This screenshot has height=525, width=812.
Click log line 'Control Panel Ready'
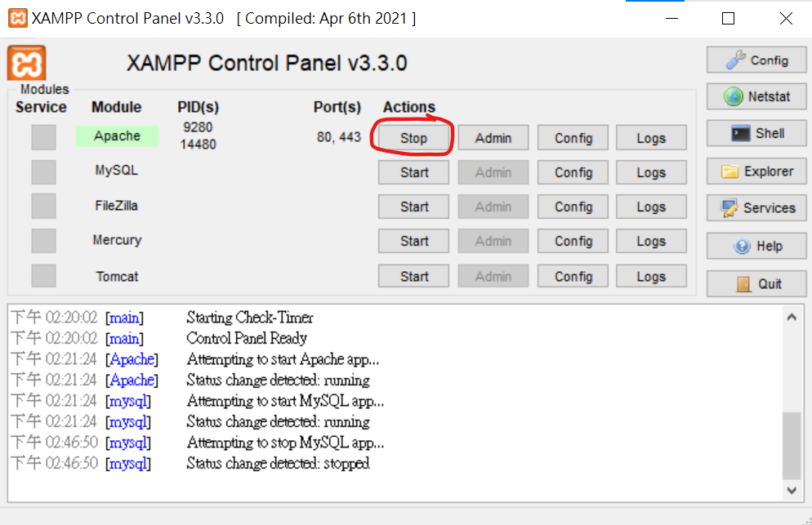pyautogui.click(x=247, y=338)
